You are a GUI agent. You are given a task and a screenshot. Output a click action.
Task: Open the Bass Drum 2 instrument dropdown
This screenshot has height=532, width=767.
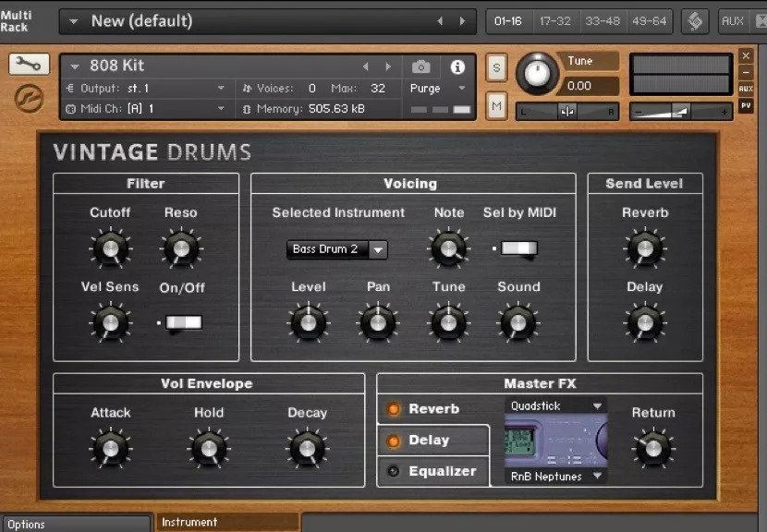pos(336,249)
